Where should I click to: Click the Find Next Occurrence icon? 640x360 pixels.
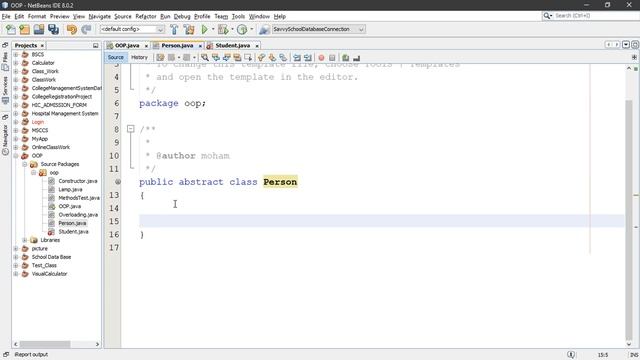point(227,58)
